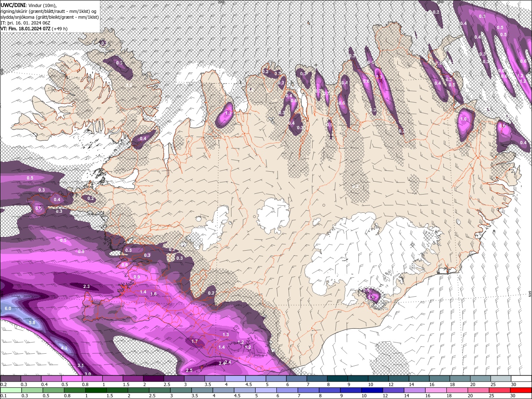Click the deep blue 9–10 swatch, bottom row

[351, 390]
